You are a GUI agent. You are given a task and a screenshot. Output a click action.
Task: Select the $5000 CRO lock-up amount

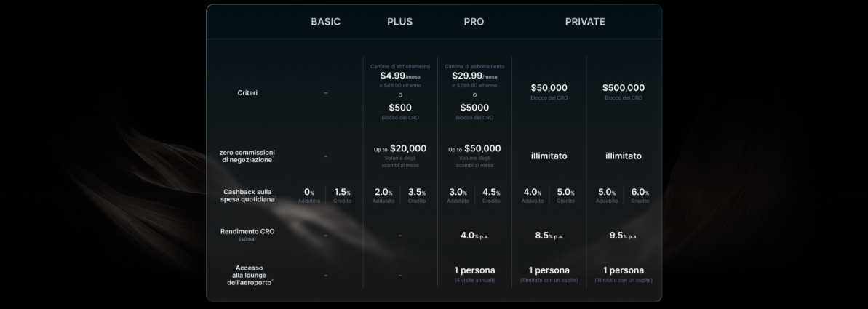[x=474, y=108]
